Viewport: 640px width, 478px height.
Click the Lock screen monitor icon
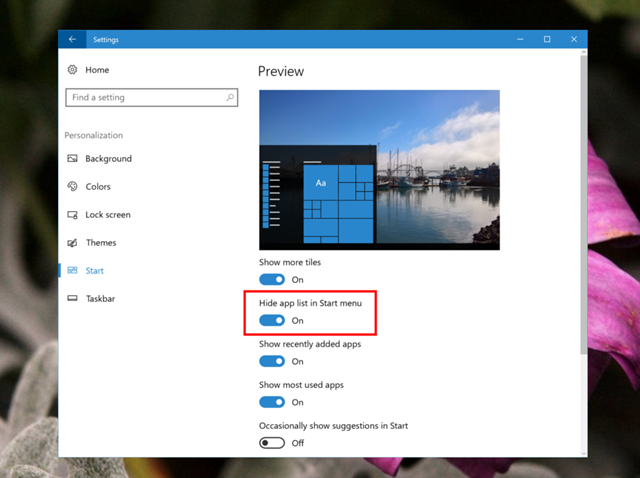[72, 215]
